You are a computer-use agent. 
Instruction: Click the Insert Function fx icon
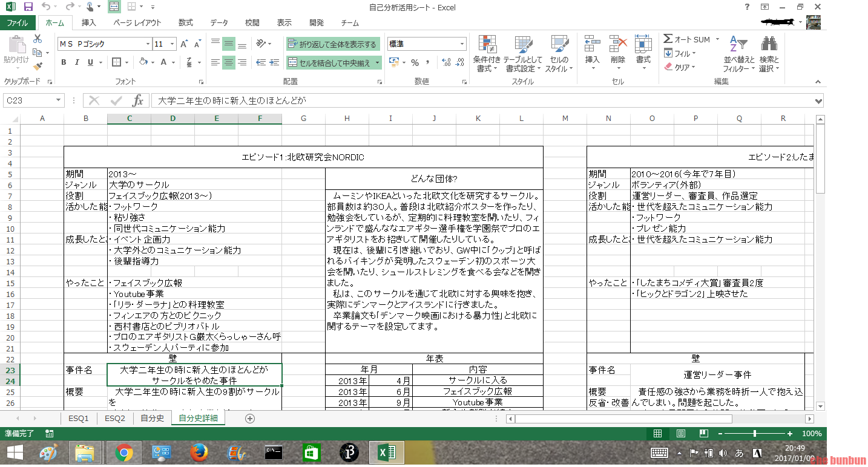pyautogui.click(x=137, y=100)
